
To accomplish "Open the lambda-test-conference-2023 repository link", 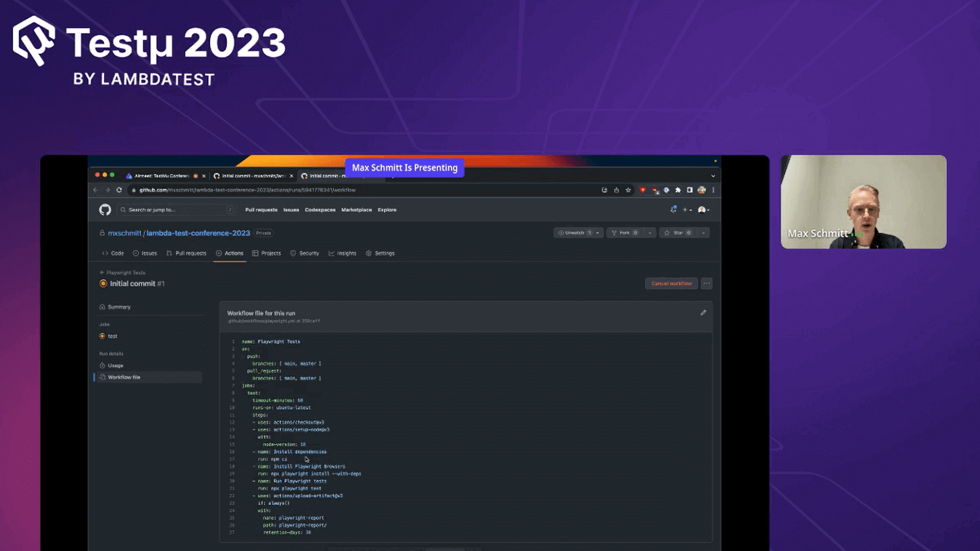I will tap(198, 233).
